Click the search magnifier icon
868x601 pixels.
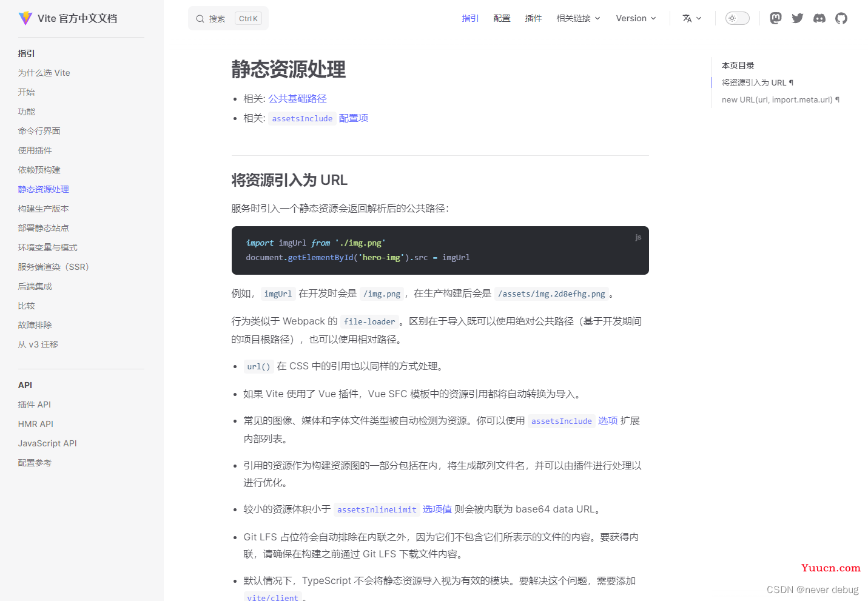(x=200, y=19)
